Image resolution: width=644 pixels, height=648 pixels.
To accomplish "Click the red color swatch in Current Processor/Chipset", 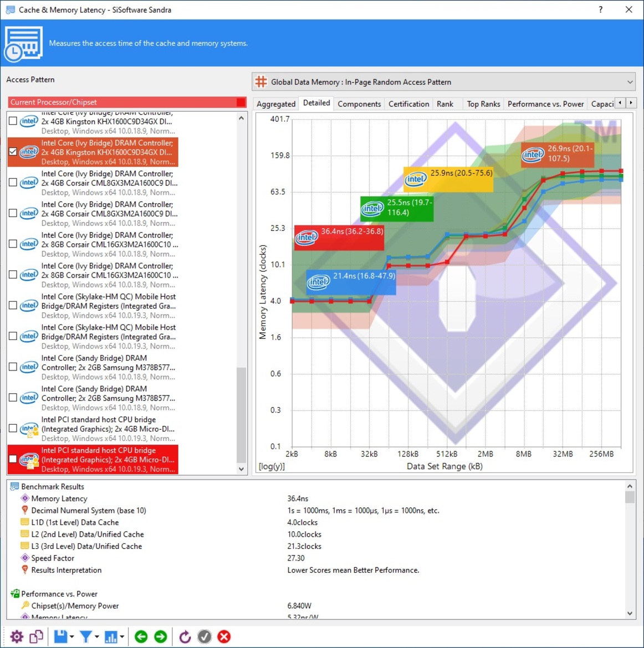I will coord(241,102).
